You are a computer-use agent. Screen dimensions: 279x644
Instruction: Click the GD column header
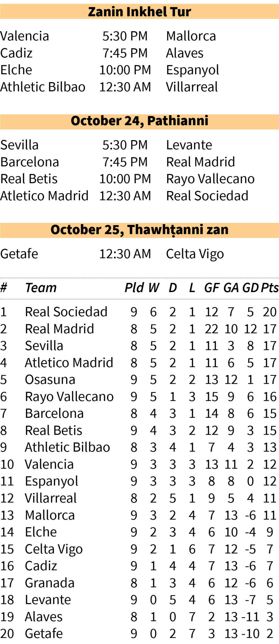pos(250,288)
